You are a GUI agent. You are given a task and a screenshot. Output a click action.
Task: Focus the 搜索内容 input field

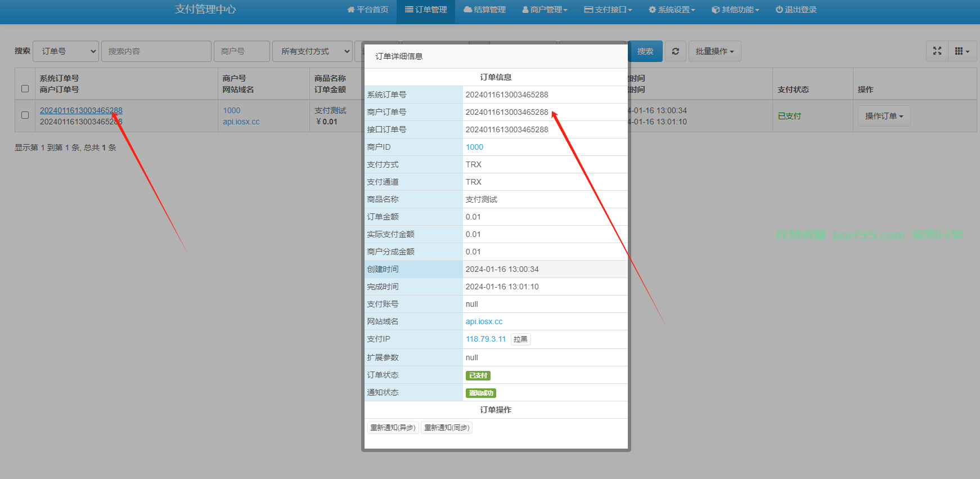156,51
